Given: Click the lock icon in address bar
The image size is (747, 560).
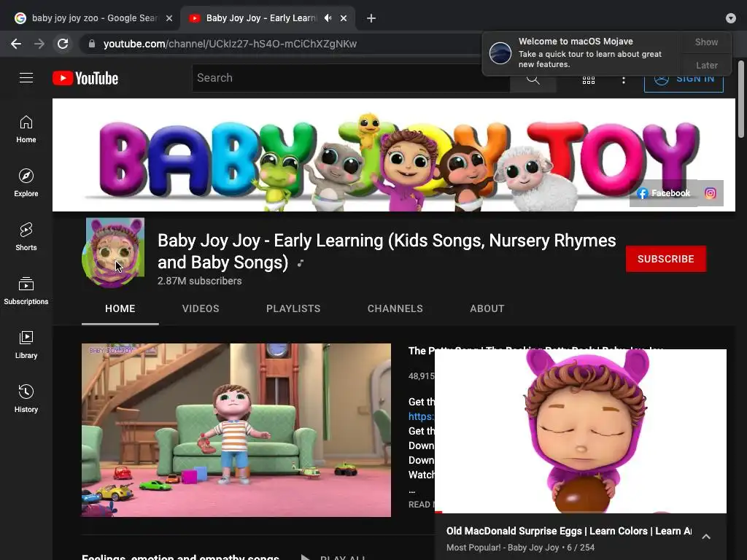Looking at the screenshot, I should pos(92,44).
